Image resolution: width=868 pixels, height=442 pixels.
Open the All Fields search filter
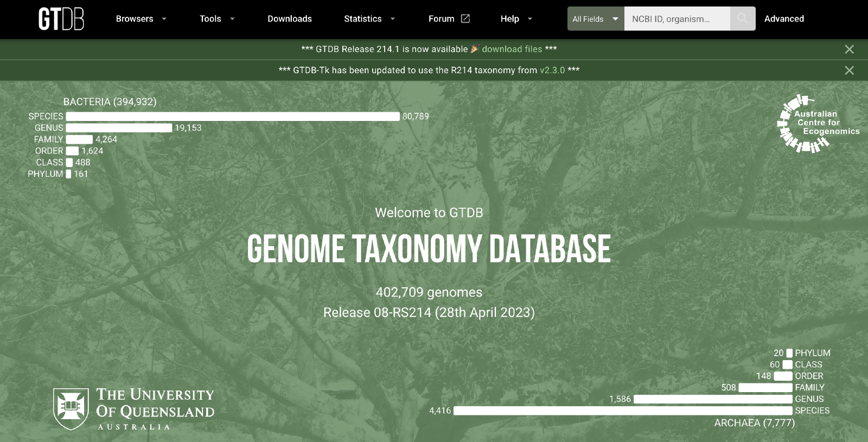[x=595, y=19]
